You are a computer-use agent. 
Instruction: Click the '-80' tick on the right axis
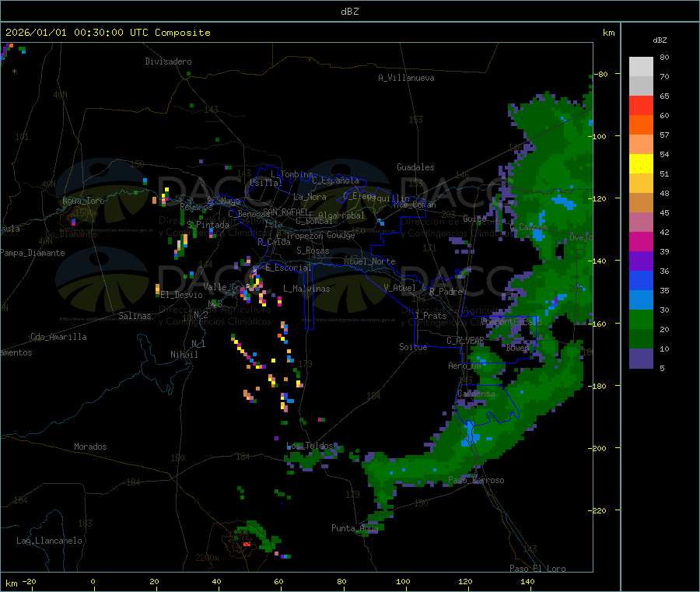[601, 74]
